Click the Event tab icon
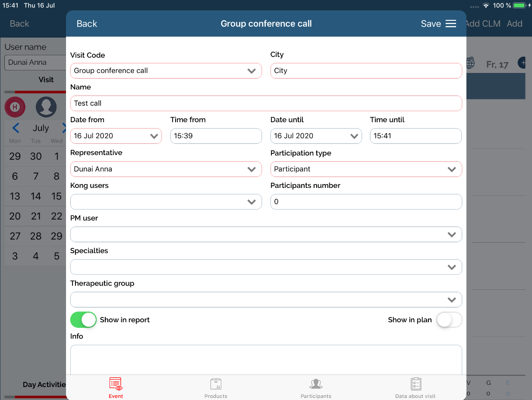The width and height of the screenshot is (532, 400). [116, 384]
